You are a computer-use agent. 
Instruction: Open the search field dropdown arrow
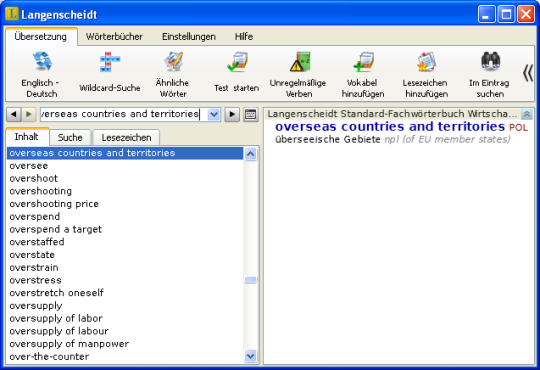(214, 114)
